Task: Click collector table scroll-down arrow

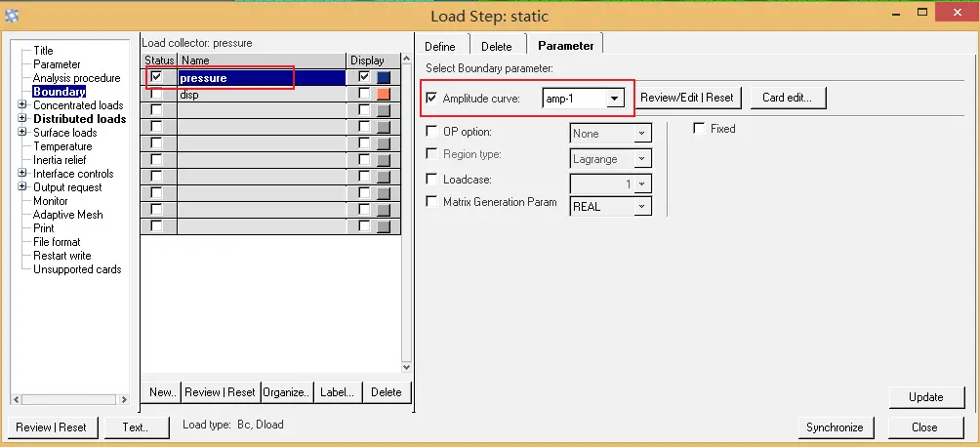Action: coord(406,368)
